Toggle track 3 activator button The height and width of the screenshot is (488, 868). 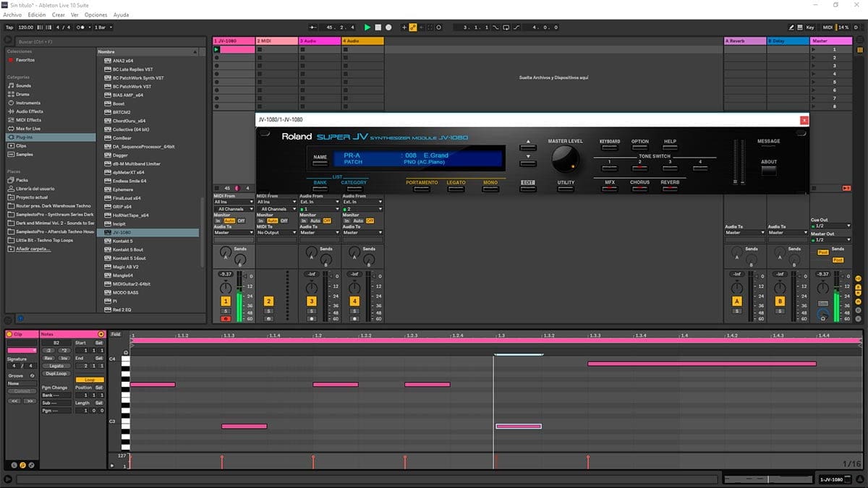[312, 301]
